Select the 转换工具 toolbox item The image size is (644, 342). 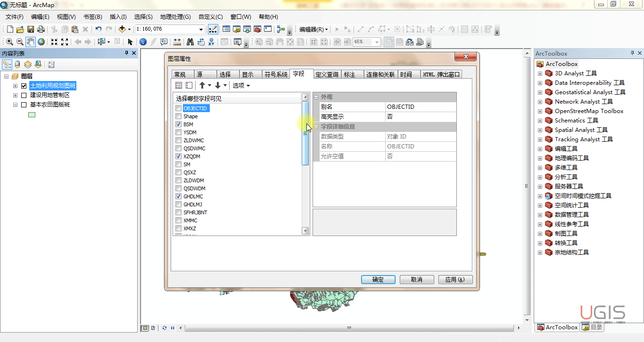pos(566,243)
